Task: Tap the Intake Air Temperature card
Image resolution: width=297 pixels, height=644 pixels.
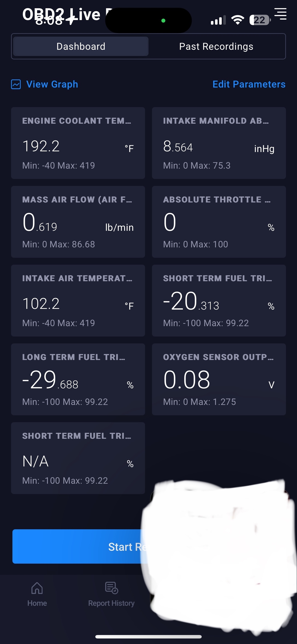Action: [x=78, y=301]
